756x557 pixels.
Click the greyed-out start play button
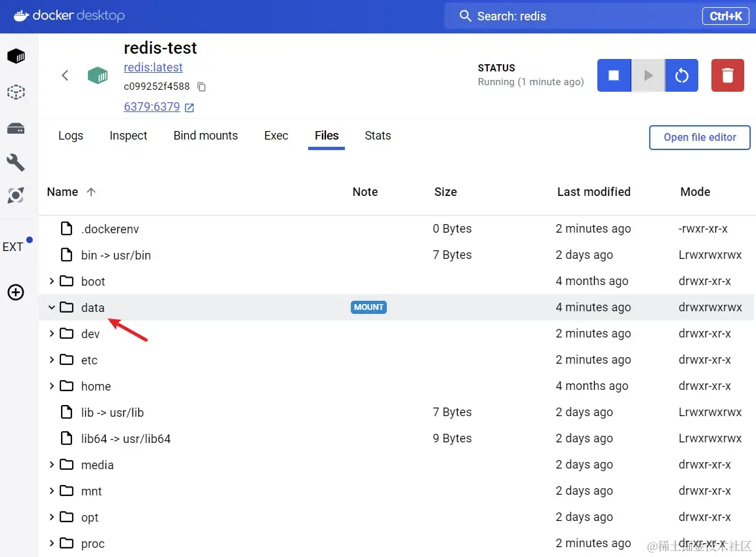pos(648,75)
